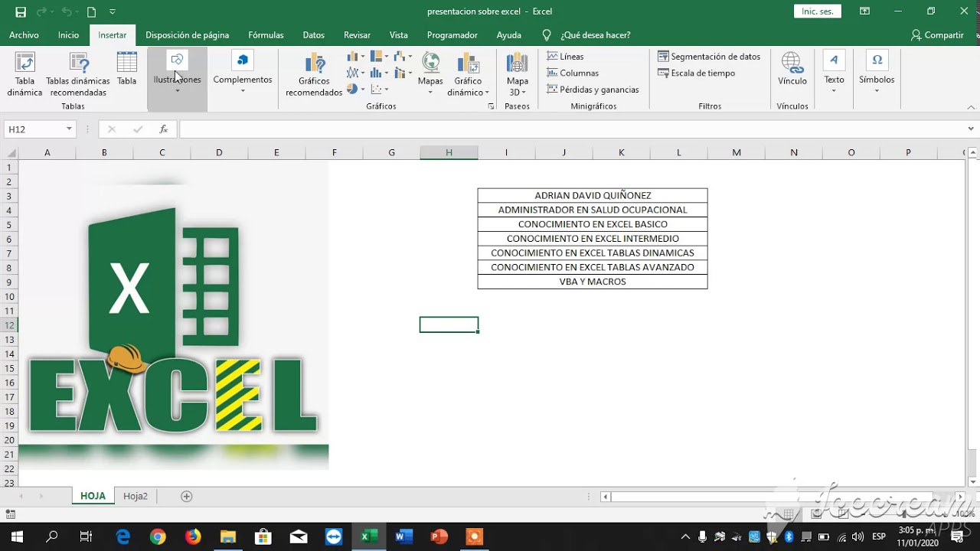Insert a pie or doughnut chart

355,89
